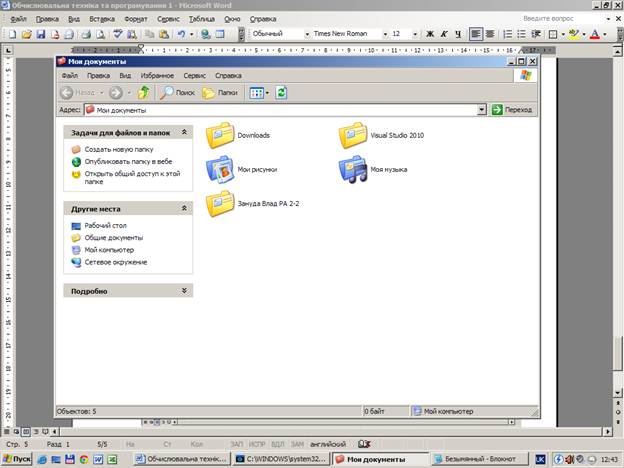
Task: Click the Опубликовать папку в вебе link
Action: [x=128, y=162]
